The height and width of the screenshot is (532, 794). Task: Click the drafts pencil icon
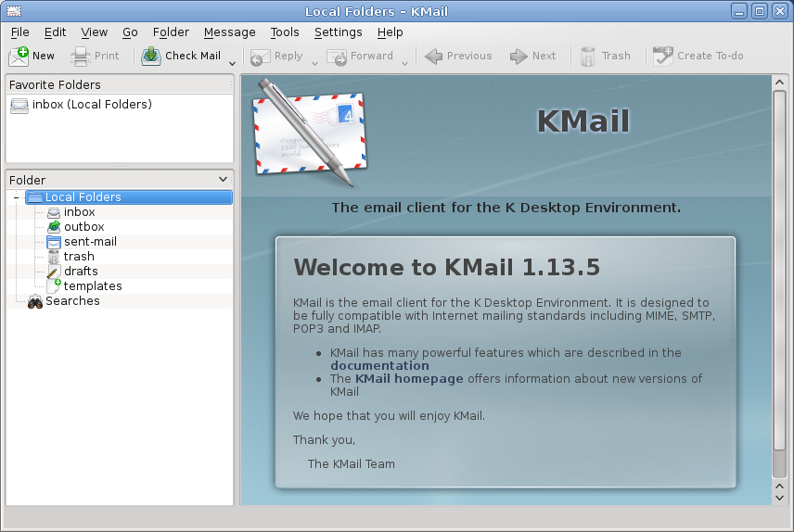(x=54, y=272)
